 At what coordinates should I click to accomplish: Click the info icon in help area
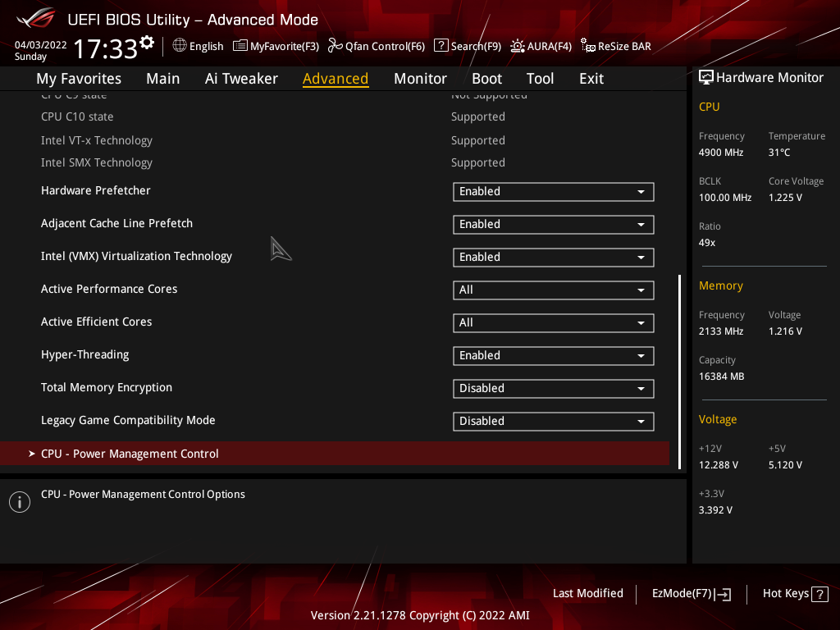20,502
